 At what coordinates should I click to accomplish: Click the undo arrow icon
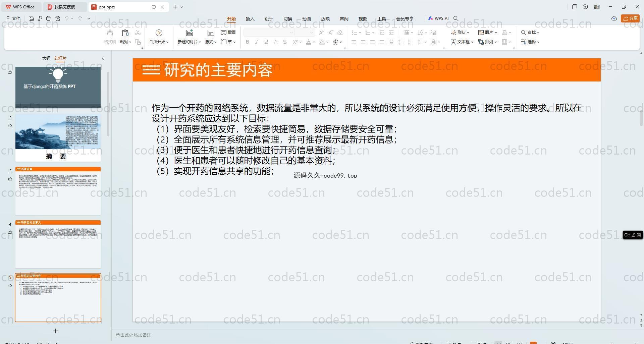67,18
